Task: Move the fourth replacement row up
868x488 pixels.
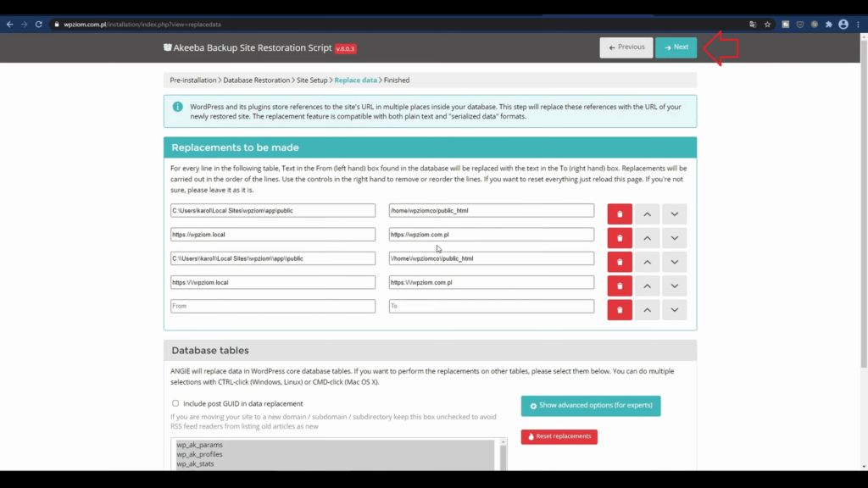Action: [647, 286]
